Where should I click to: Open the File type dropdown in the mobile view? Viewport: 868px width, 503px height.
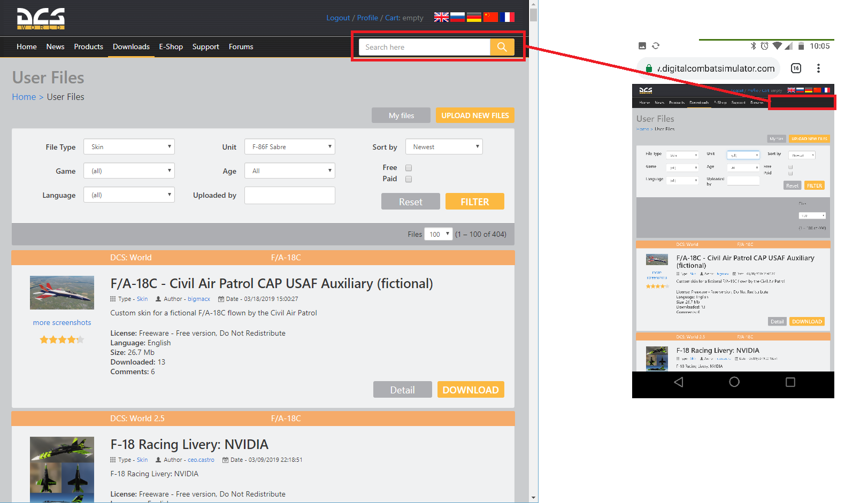[682, 155]
